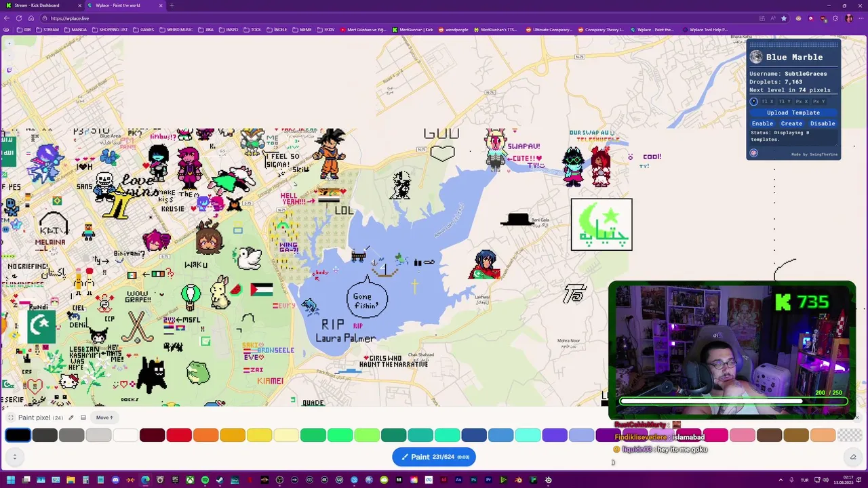Click the small square icon left of Move

[x=83, y=418]
